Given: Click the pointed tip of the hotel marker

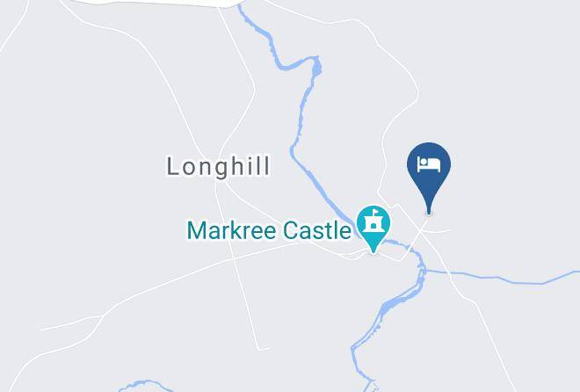Looking at the screenshot, I should pyautogui.click(x=429, y=212).
